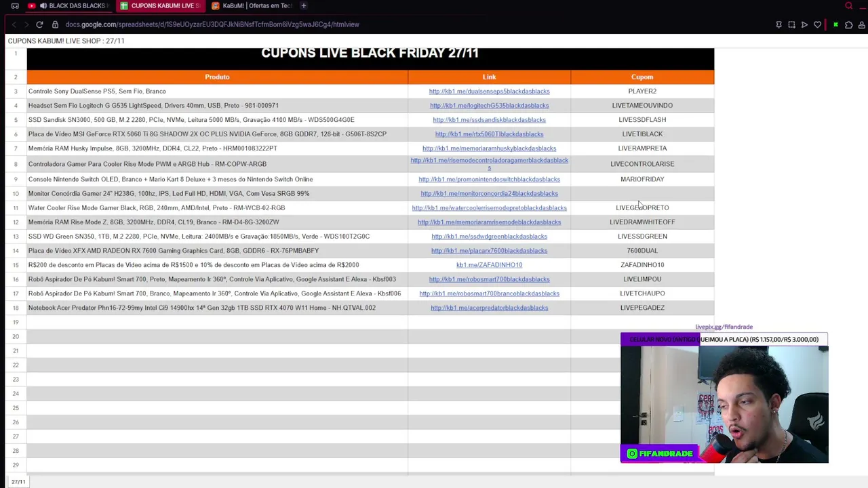
Task: Open the robosmart700blackdasblacks link
Action: (x=489, y=279)
